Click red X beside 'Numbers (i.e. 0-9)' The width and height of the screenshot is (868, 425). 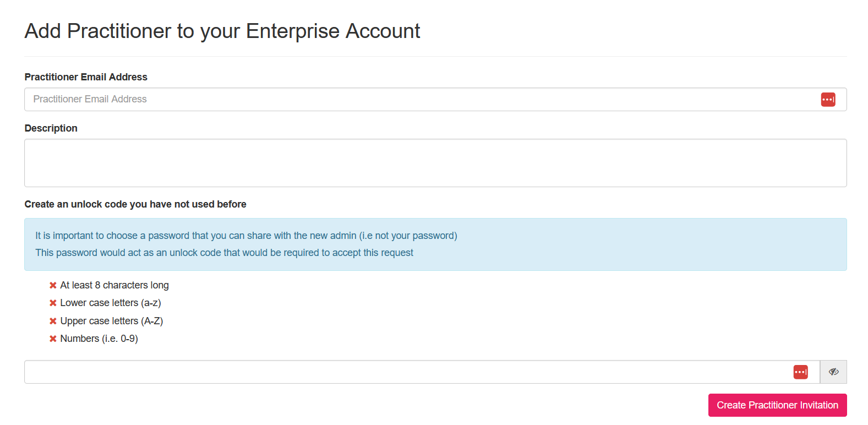pos(52,338)
